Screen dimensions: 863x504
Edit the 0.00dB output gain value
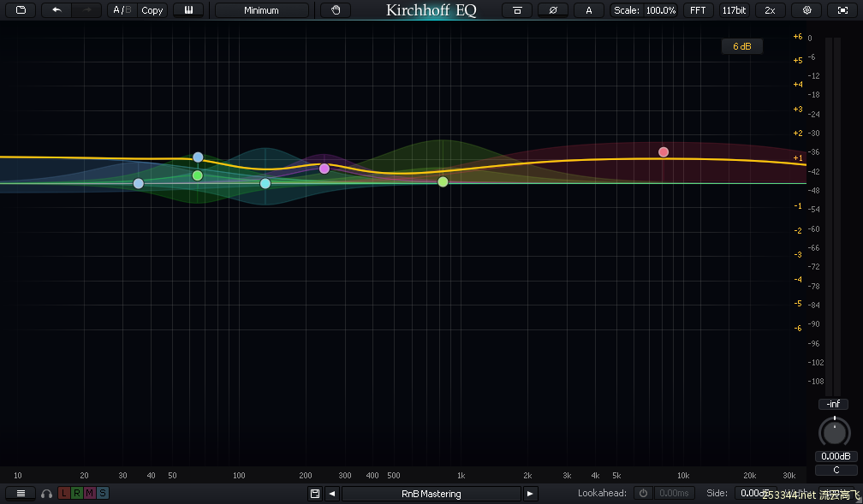(x=836, y=456)
